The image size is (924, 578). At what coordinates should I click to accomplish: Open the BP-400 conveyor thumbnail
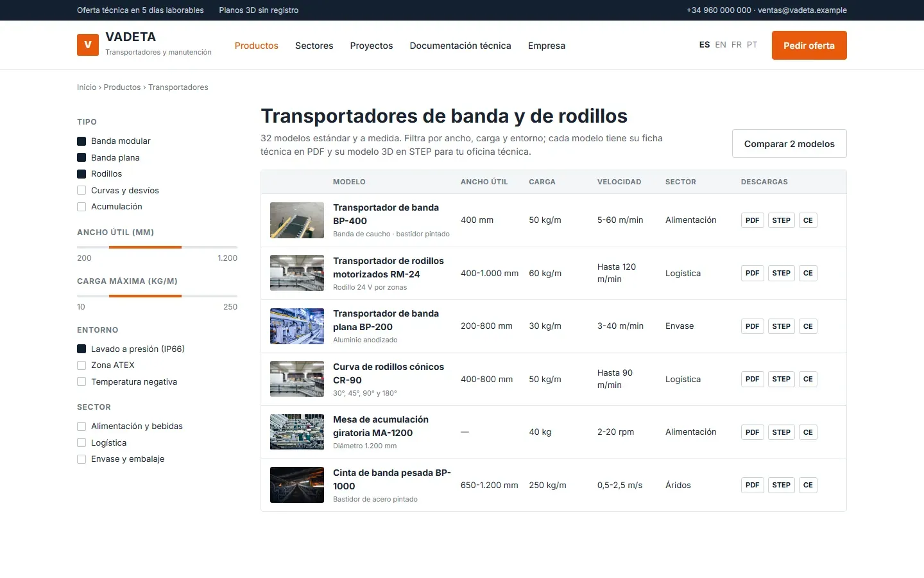point(297,220)
